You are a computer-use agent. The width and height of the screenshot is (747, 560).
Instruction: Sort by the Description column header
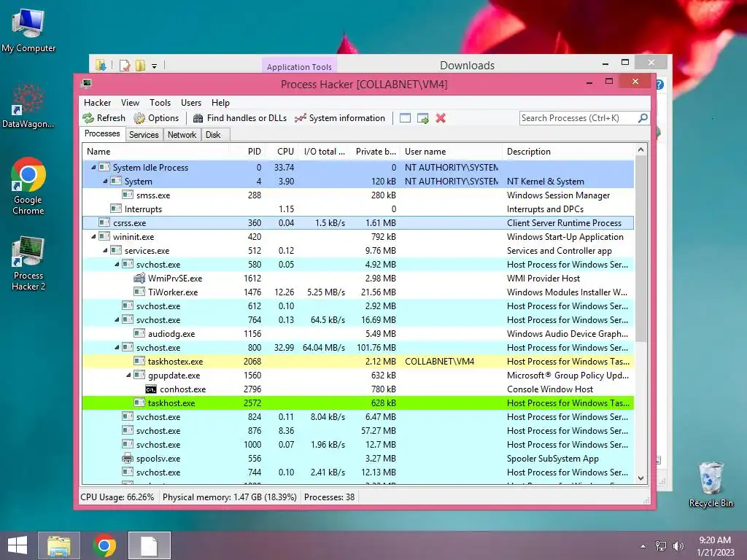click(568, 152)
